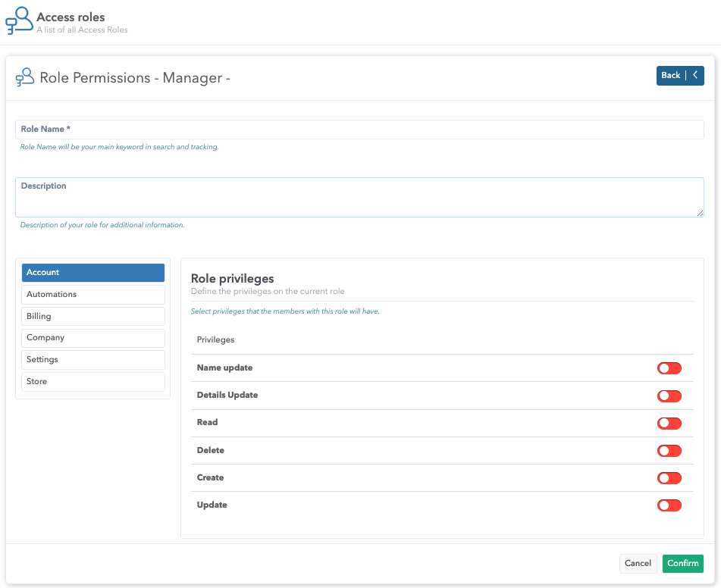Viewport: 721px width, 588px height.
Task: Switch to the Billing category
Action: (x=93, y=317)
